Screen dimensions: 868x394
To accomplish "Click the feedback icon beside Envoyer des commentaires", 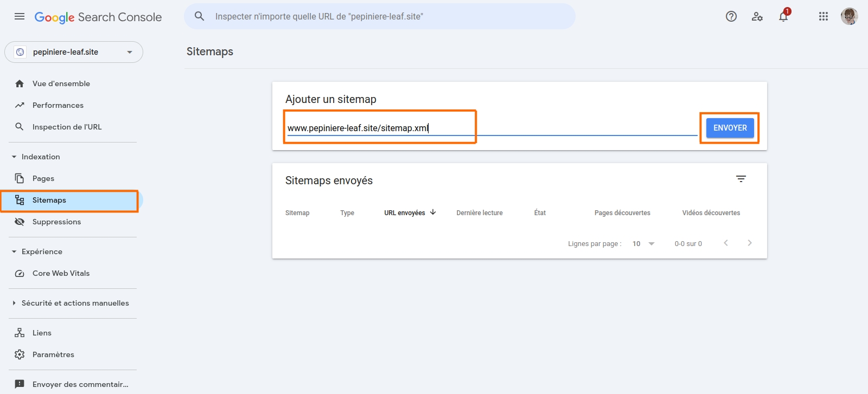I will (20, 384).
